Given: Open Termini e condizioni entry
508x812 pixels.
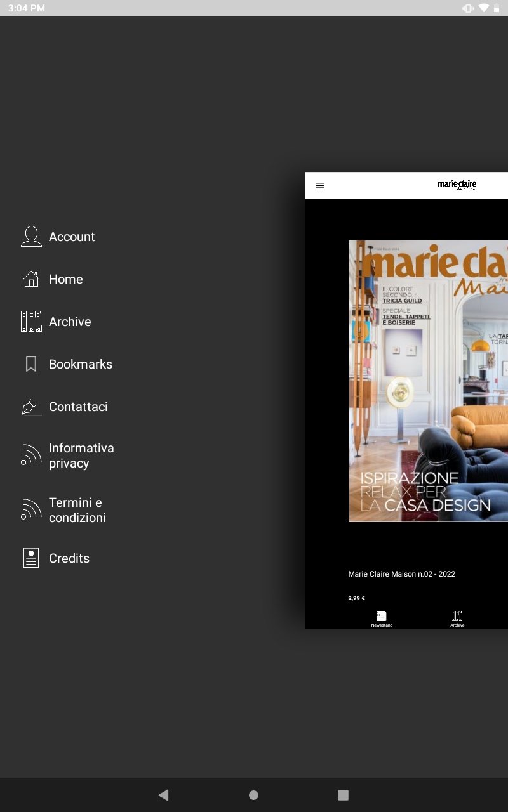Looking at the screenshot, I should (x=77, y=510).
